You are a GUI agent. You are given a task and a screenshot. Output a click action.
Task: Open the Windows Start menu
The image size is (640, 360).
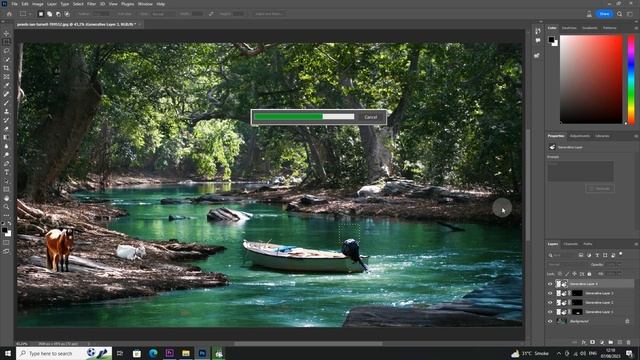coord(8,353)
